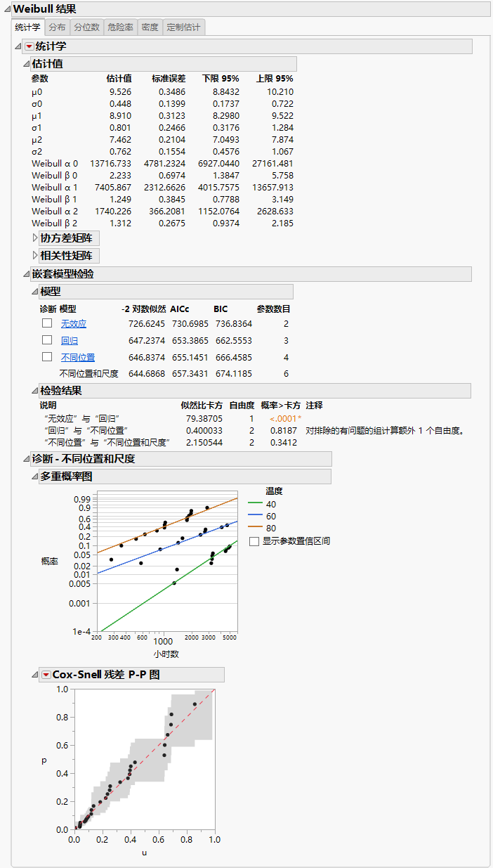Screen dimensions: 493x868
Task: Collapse the 嵌套模型检验 section
Action: click(27, 274)
